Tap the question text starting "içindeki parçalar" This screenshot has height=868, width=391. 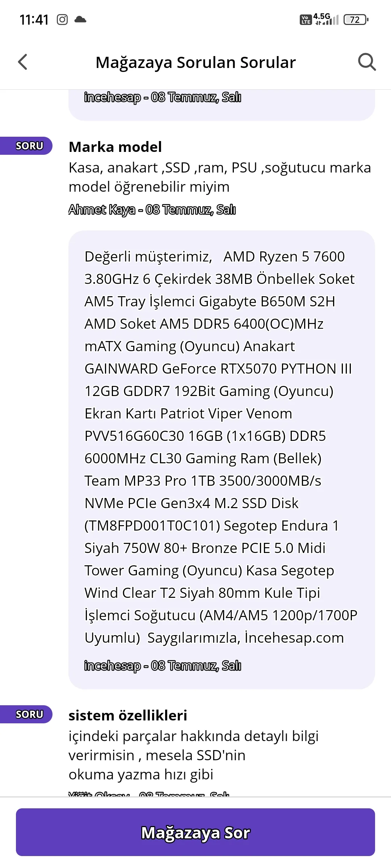194,755
